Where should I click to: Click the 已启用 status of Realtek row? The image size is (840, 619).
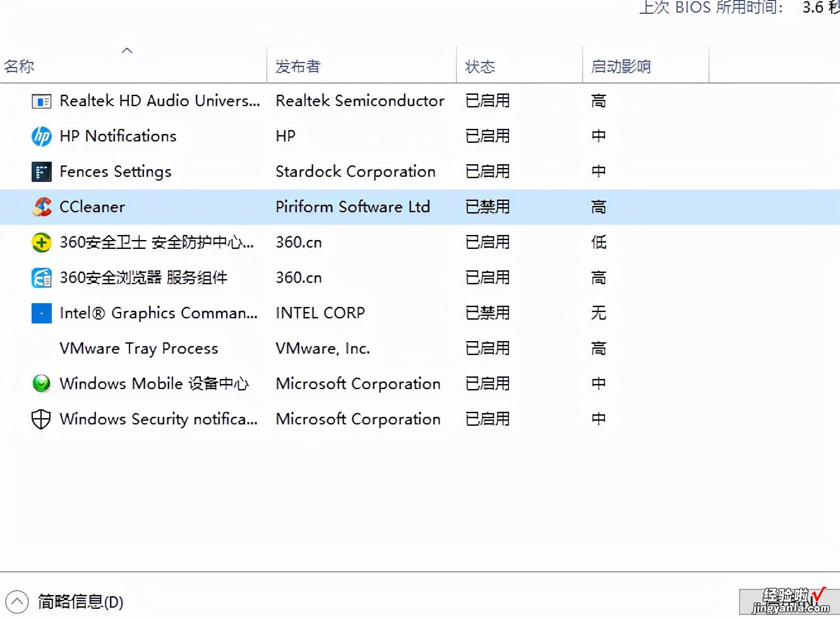[488, 101]
